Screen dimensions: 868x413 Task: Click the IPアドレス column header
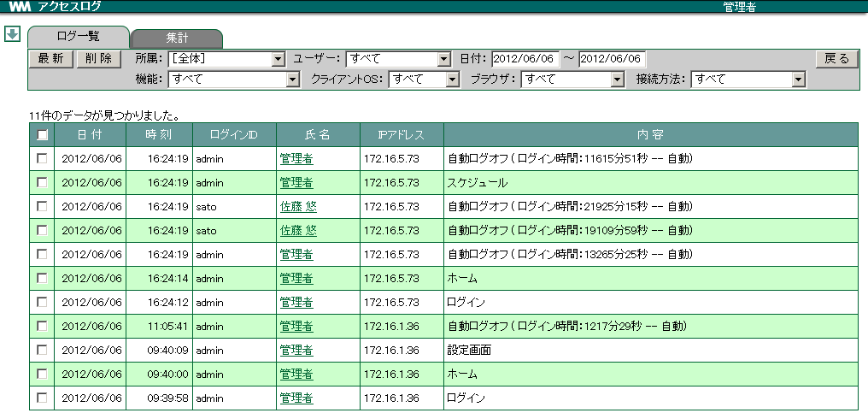pyautogui.click(x=402, y=135)
